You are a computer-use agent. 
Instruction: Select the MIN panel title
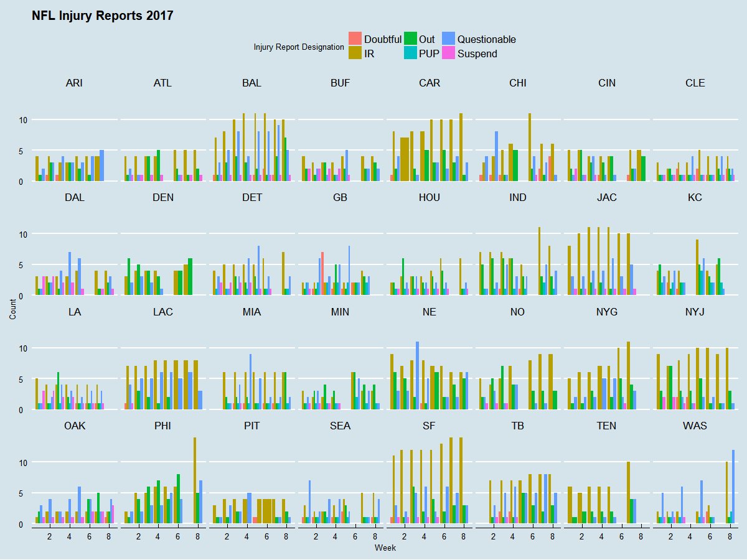coord(341,312)
